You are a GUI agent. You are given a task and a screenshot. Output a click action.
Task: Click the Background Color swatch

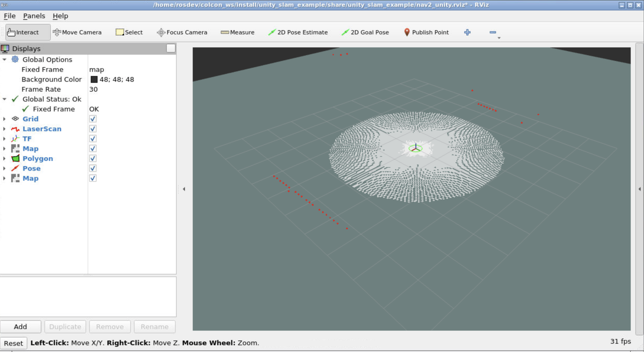point(94,79)
